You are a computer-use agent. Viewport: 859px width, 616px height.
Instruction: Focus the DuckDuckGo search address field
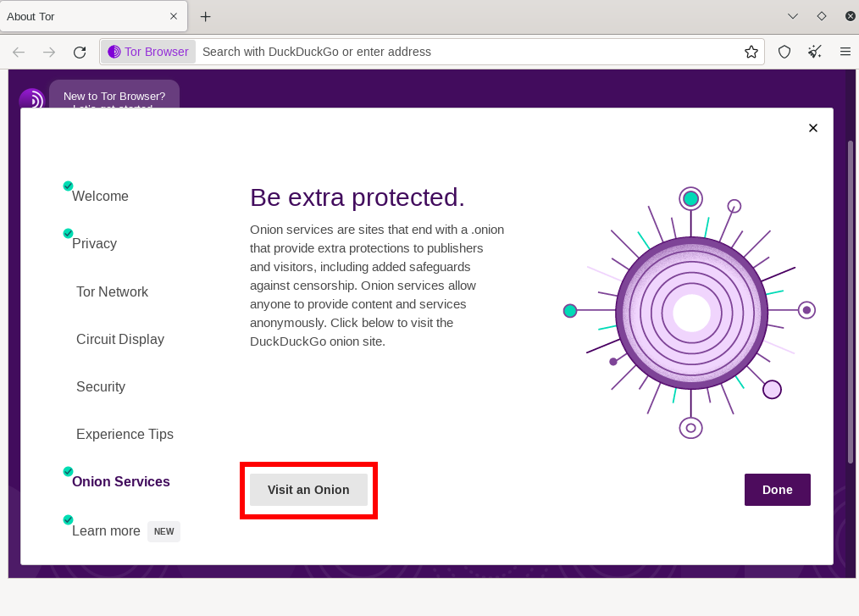click(466, 52)
